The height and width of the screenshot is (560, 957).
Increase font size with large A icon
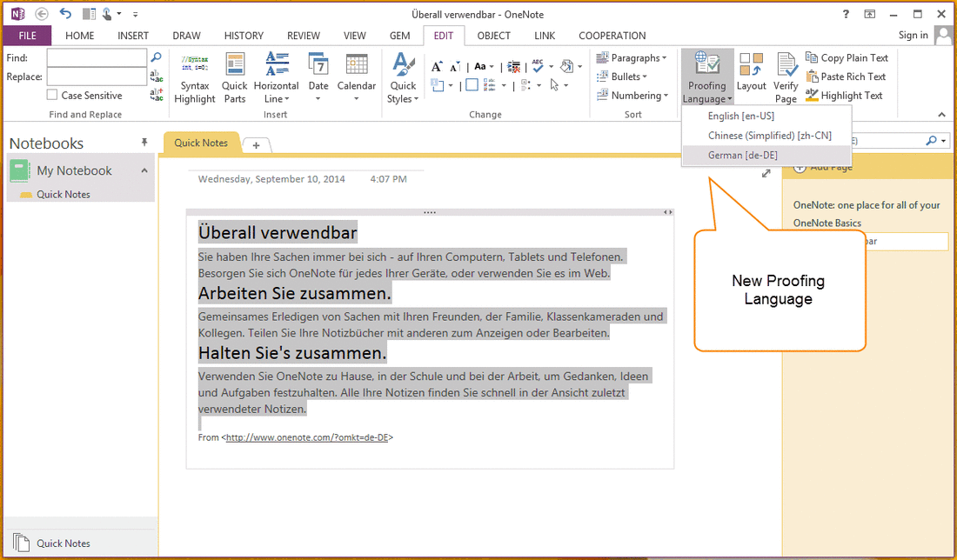point(437,66)
